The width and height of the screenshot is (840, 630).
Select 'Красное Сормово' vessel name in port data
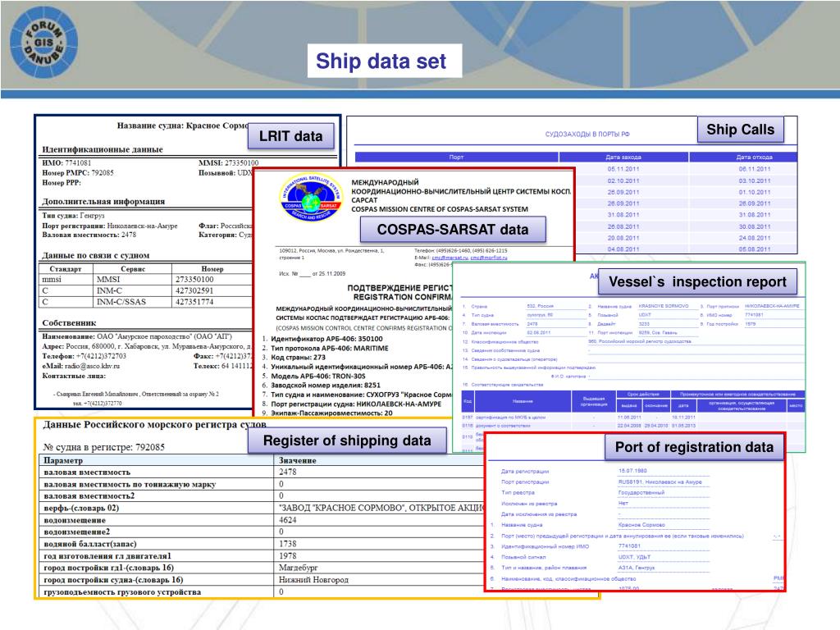[x=641, y=525]
